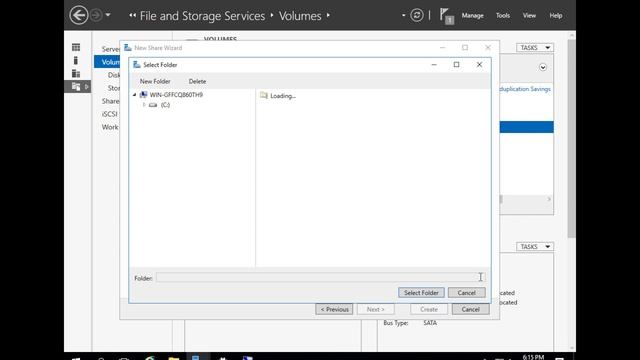This screenshot has width=640, height=360.
Task: Click the computer icon for WIN-GFFCQ860TH9
Action: point(143,95)
